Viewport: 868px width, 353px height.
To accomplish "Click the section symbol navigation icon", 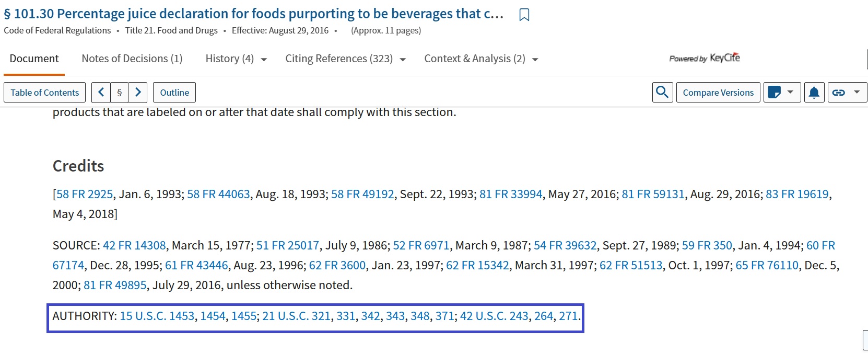I will (x=120, y=92).
